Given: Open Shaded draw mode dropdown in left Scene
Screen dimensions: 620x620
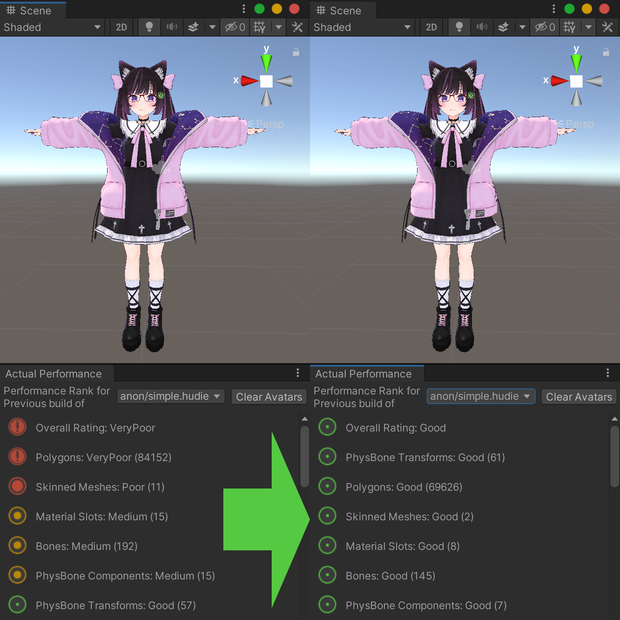Looking at the screenshot, I should [52, 27].
